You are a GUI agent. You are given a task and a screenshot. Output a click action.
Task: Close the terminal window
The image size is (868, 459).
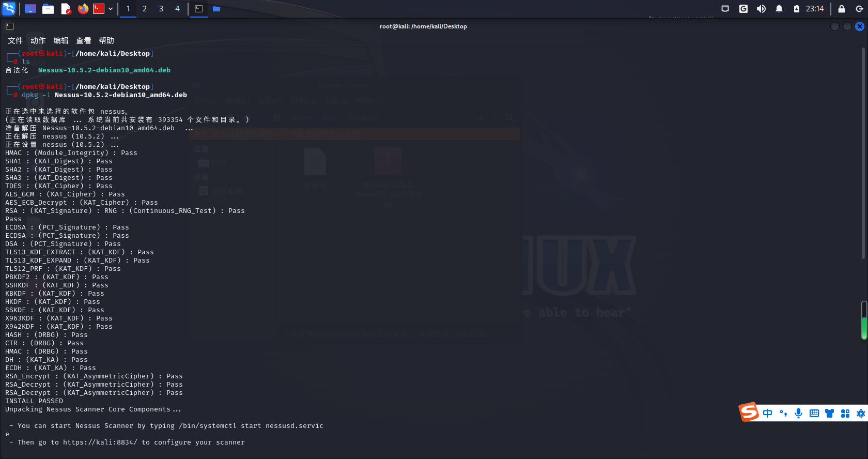pos(860,26)
